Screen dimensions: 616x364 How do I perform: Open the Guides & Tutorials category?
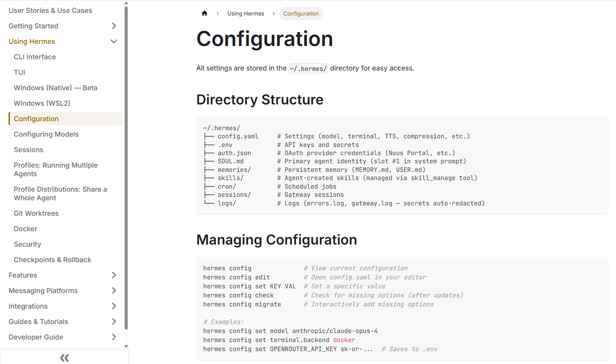pos(38,321)
